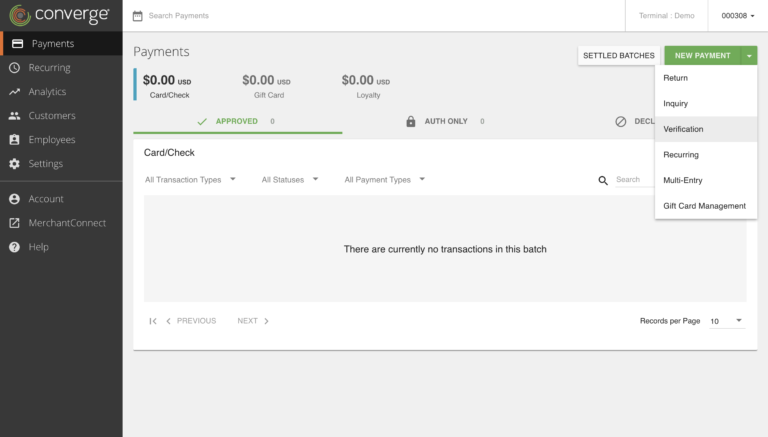This screenshot has height=437, width=768.
Task: Switch to the Auth Only tab
Action: point(446,121)
